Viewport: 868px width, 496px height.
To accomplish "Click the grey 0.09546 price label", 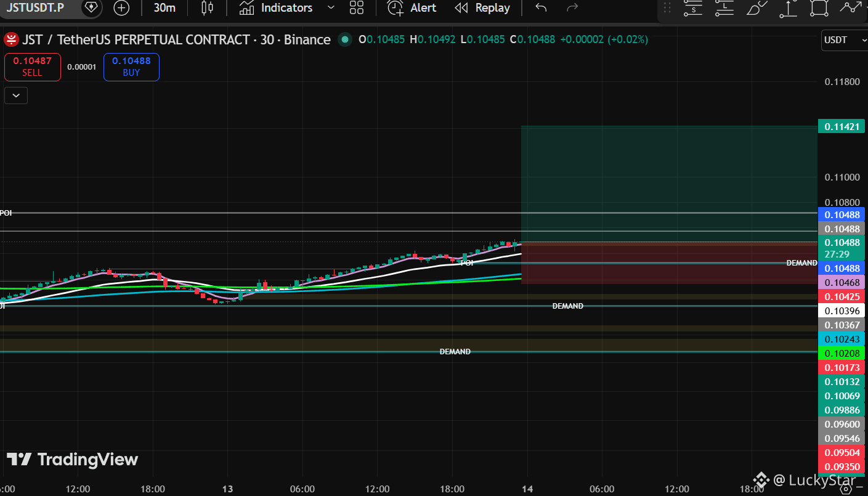I will click(841, 439).
